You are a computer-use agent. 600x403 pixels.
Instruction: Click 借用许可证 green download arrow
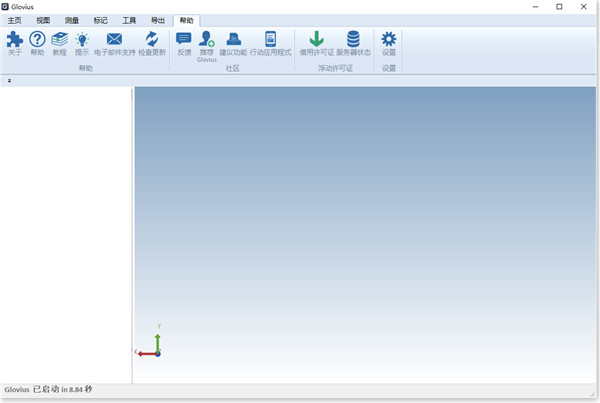pos(316,41)
